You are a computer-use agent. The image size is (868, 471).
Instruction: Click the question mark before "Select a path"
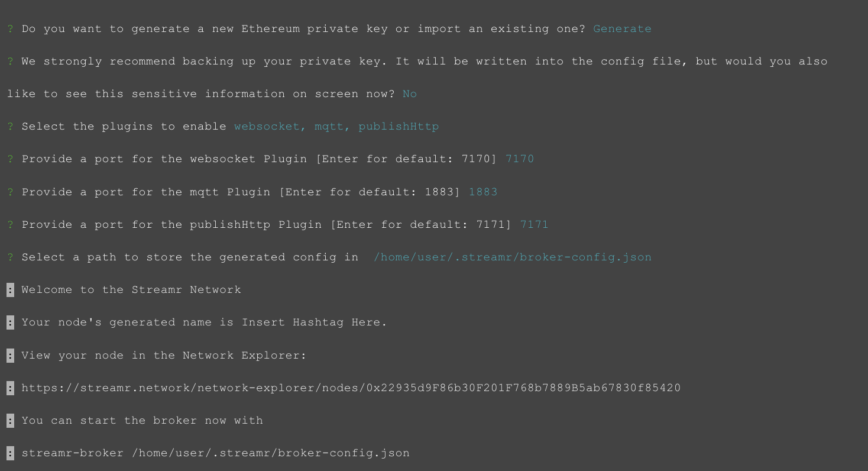(x=10, y=257)
